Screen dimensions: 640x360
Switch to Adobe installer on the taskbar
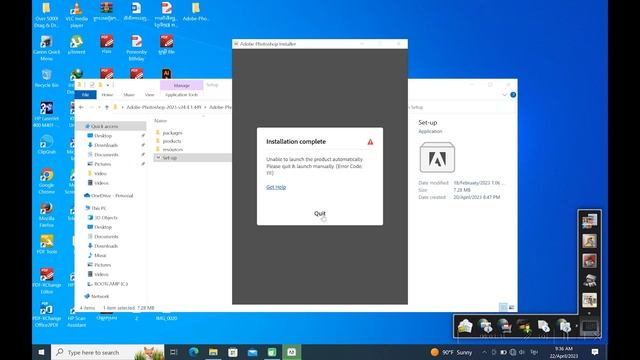(x=291, y=352)
